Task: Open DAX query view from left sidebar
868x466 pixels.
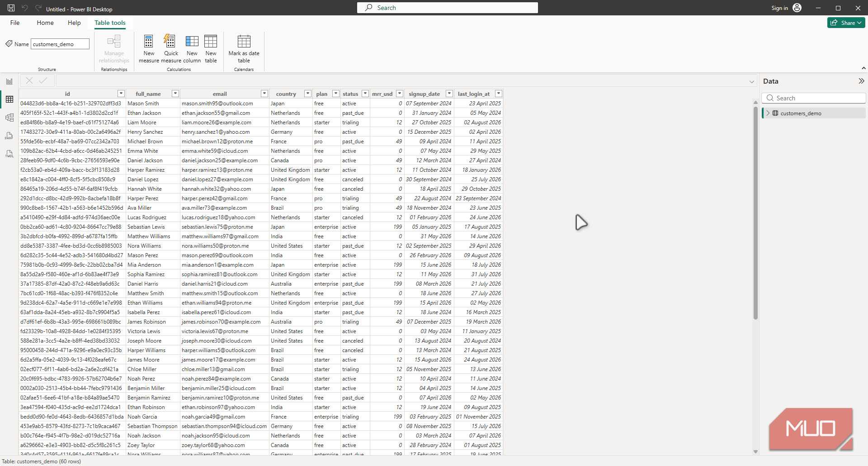Action: pyautogui.click(x=9, y=136)
